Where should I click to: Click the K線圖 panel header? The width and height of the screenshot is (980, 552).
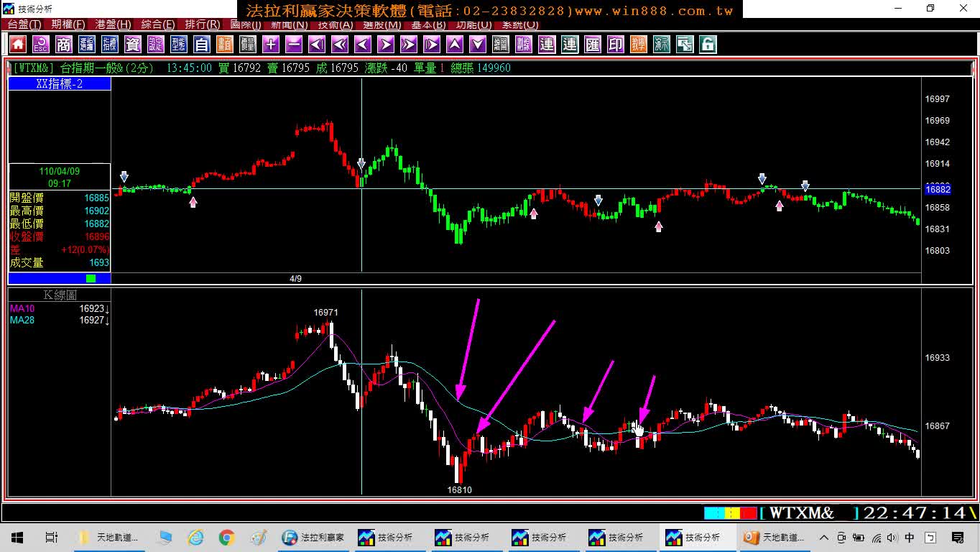(x=60, y=295)
